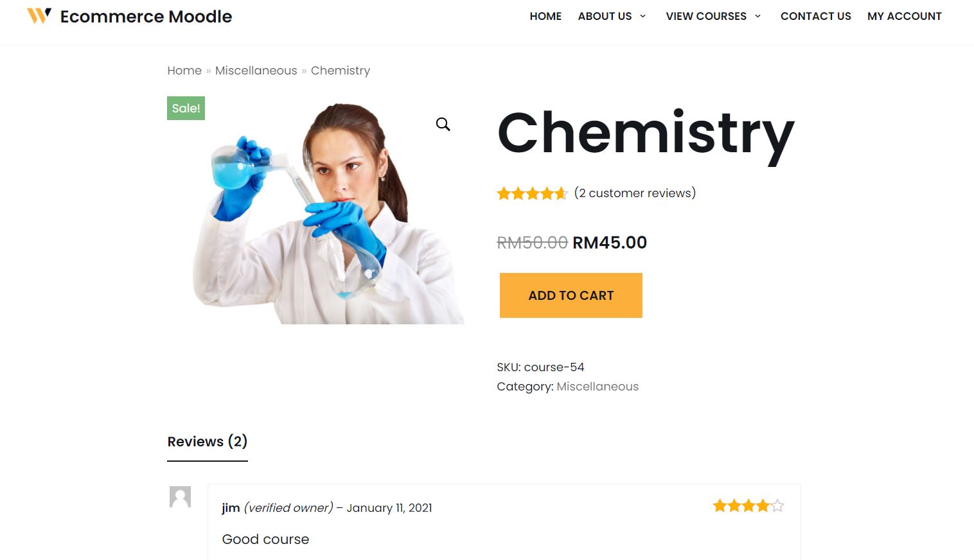The height and width of the screenshot is (560, 974).
Task: Click the Ecommerce Moodle site title
Action: point(146,17)
